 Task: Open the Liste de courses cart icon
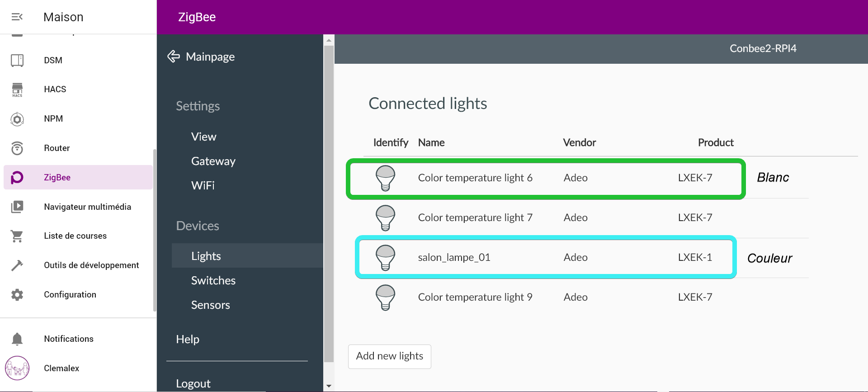(17, 236)
